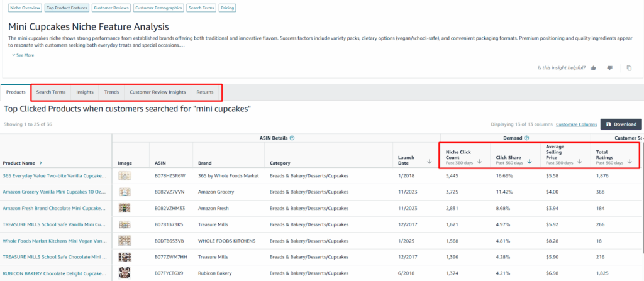Click the Demand help icon

[x=526, y=138]
